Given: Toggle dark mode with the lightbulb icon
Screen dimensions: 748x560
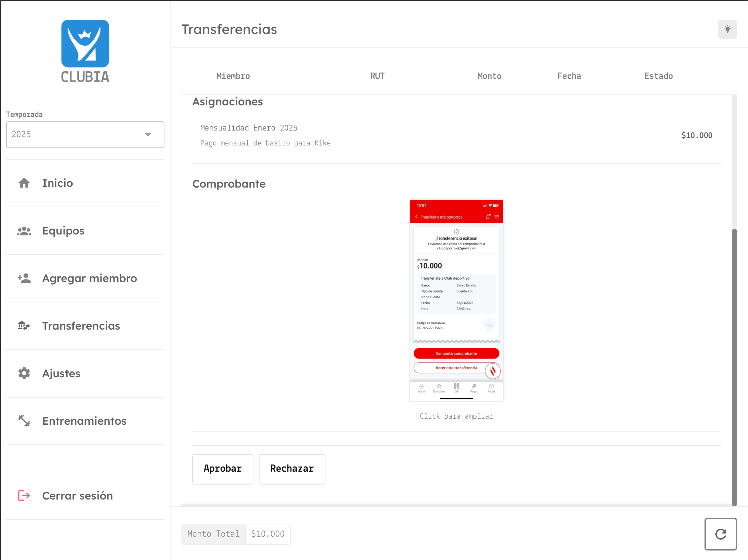Looking at the screenshot, I should (x=727, y=29).
